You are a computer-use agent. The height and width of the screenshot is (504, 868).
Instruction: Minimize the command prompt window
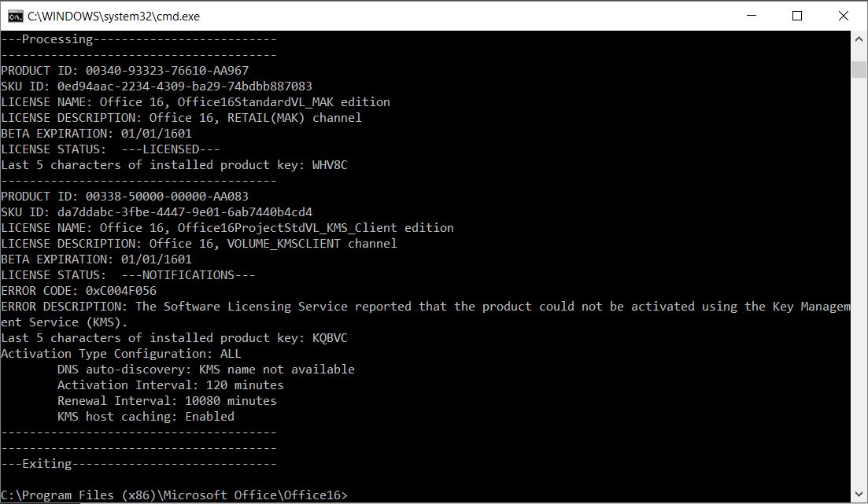pos(753,16)
